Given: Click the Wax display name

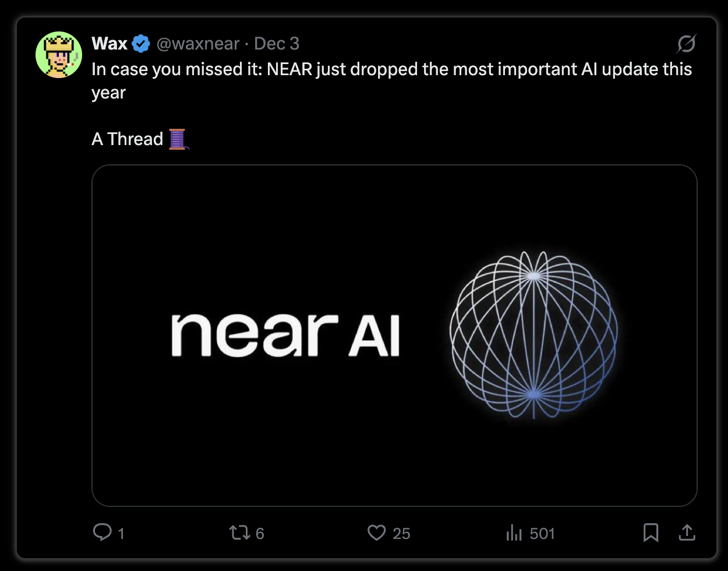Looking at the screenshot, I should (x=109, y=44).
